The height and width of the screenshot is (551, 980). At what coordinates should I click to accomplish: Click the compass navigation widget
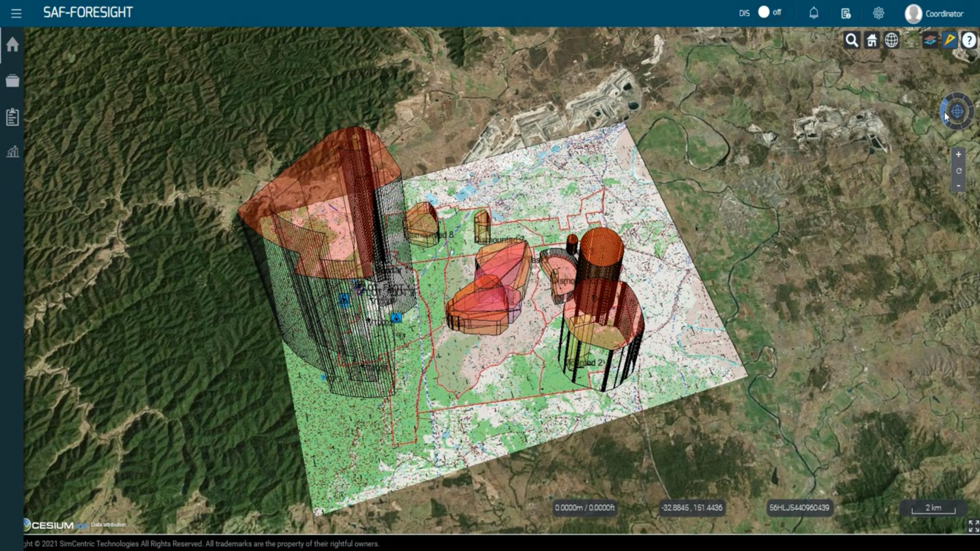(957, 111)
